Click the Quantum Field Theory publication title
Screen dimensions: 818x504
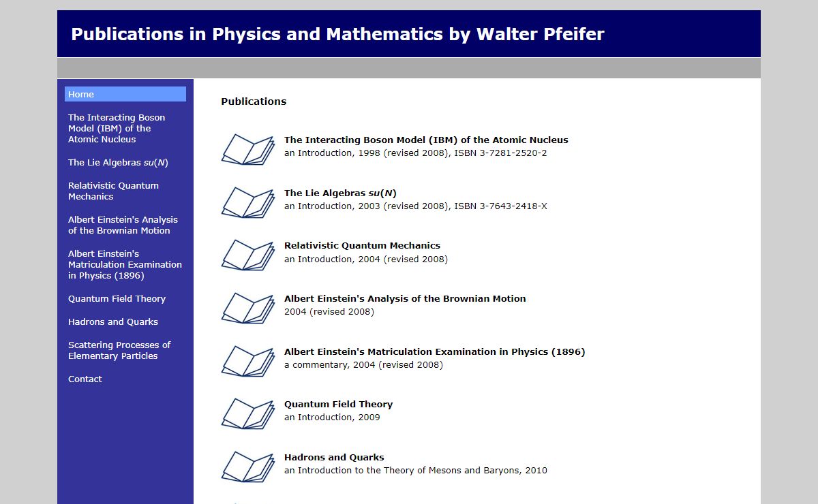click(338, 404)
